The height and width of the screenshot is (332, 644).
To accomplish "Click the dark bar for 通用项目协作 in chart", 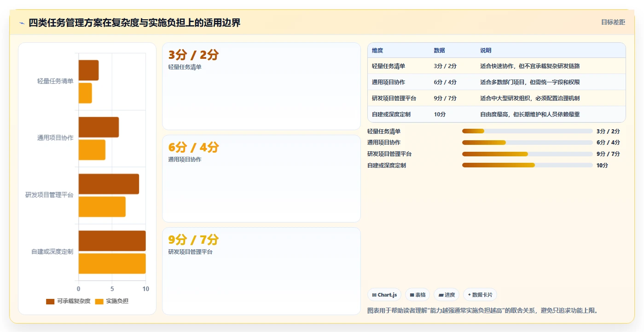I will pyautogui.click(x=99, y=127).
